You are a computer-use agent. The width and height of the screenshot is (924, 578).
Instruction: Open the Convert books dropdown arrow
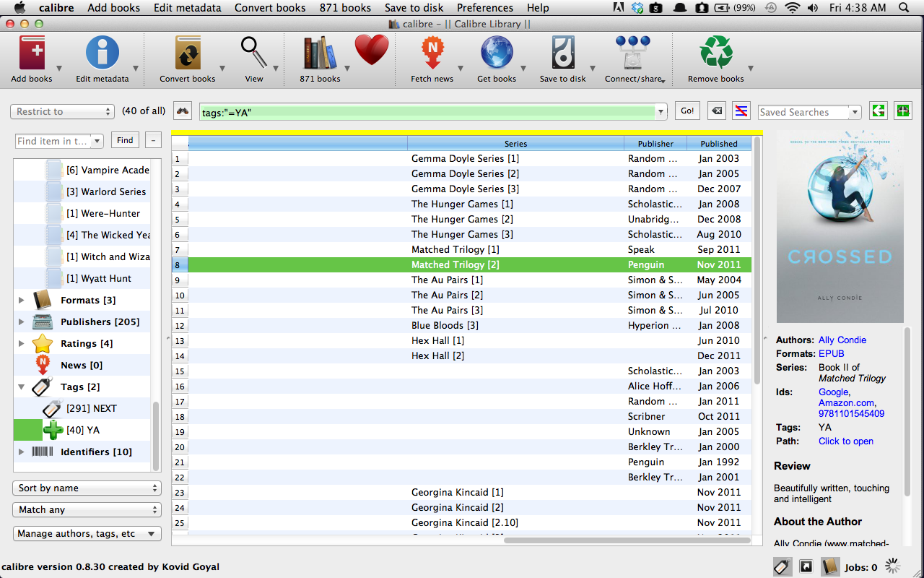(x=222, y=69)
